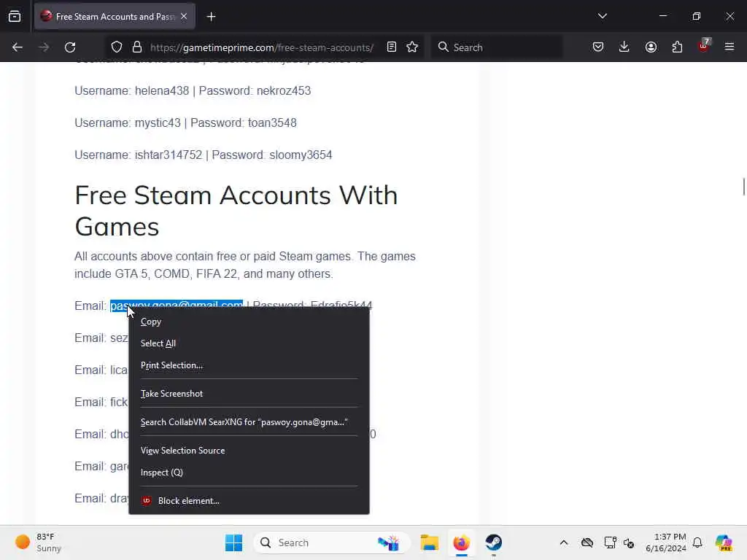The image size is (747, 560).
Task: Open Steam from the taskbar
Action: tap(494, 542)
